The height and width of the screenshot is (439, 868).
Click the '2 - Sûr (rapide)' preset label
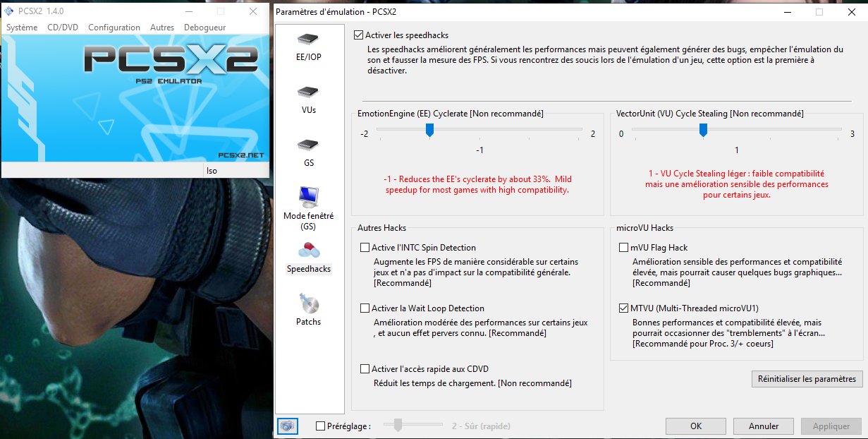pos(481,426)
